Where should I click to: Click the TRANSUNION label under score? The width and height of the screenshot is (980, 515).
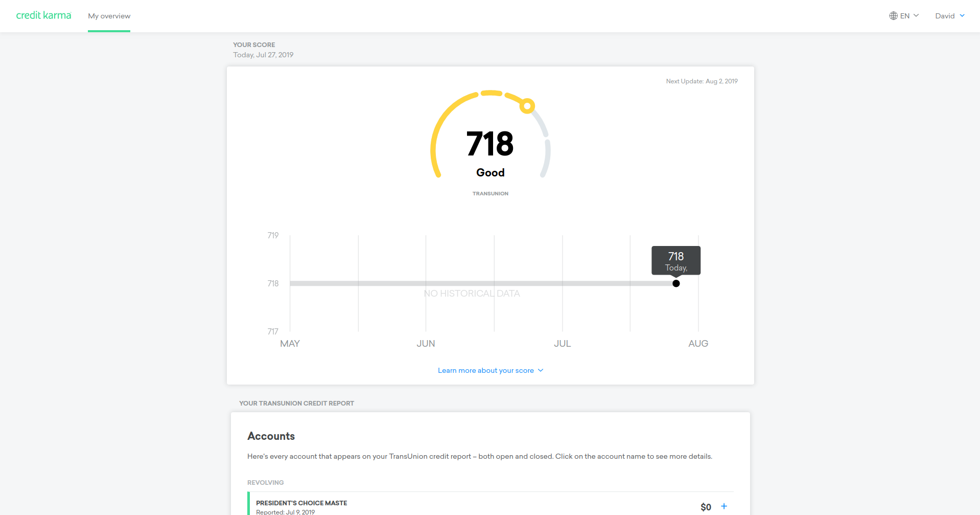491,193
